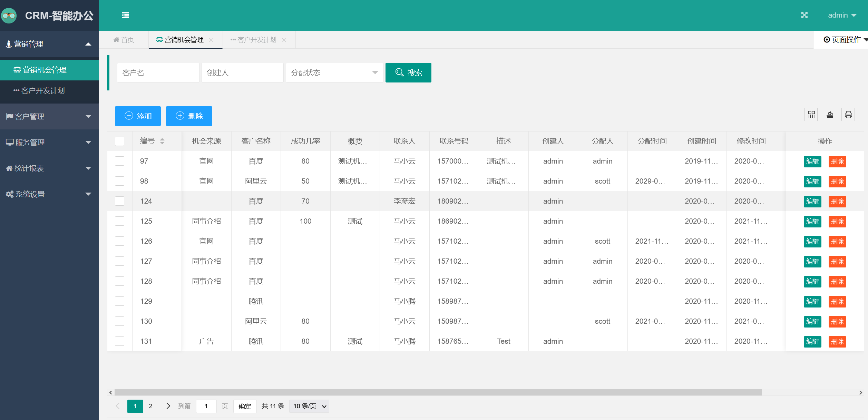Click the blue 添加 button

pos(138,116)
